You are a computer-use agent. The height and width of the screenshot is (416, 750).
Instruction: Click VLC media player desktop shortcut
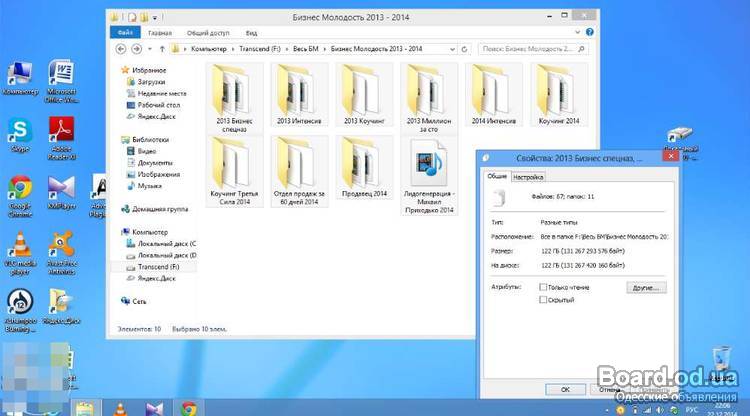click(20, 248)
